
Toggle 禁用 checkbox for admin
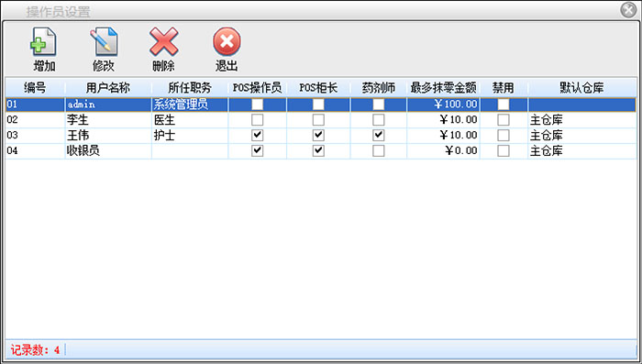click(504, 105)
